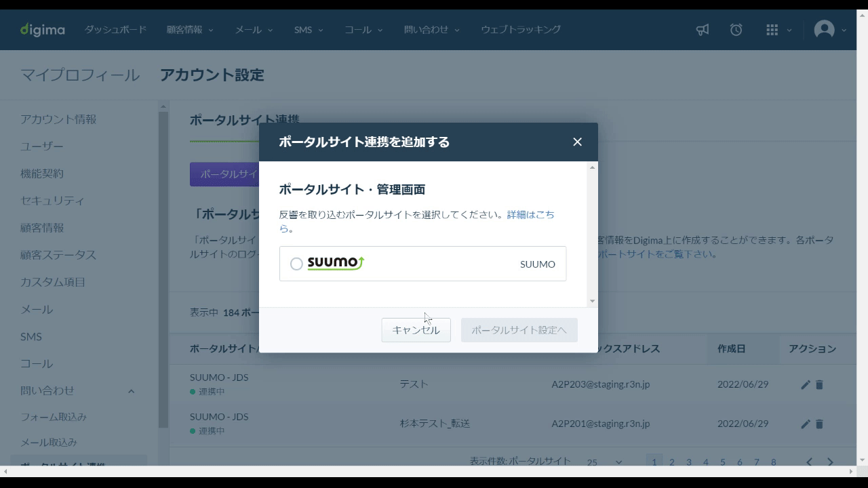Select セキュリティ in sidebar
The width and height of the screenshot is (868, 488).
tap(53, 201)
